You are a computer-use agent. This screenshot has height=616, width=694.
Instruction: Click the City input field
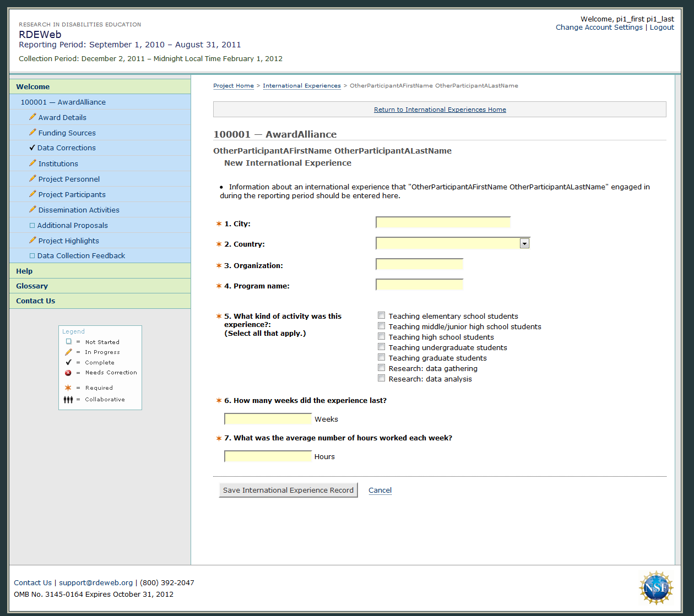443,222
